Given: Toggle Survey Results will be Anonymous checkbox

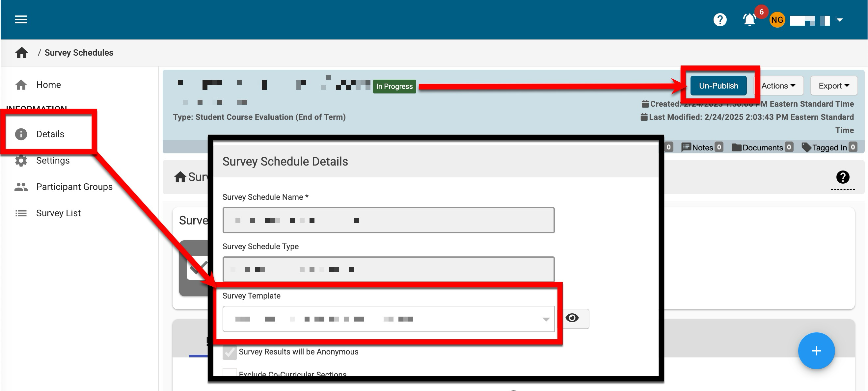Looking at the screenshot, I should click(230, 352).
